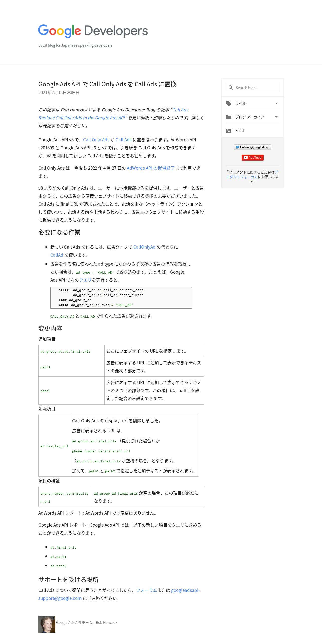This screenshot has width=322, height=644.
Task: Focus the Search blog input field
Action: (253, 88)
